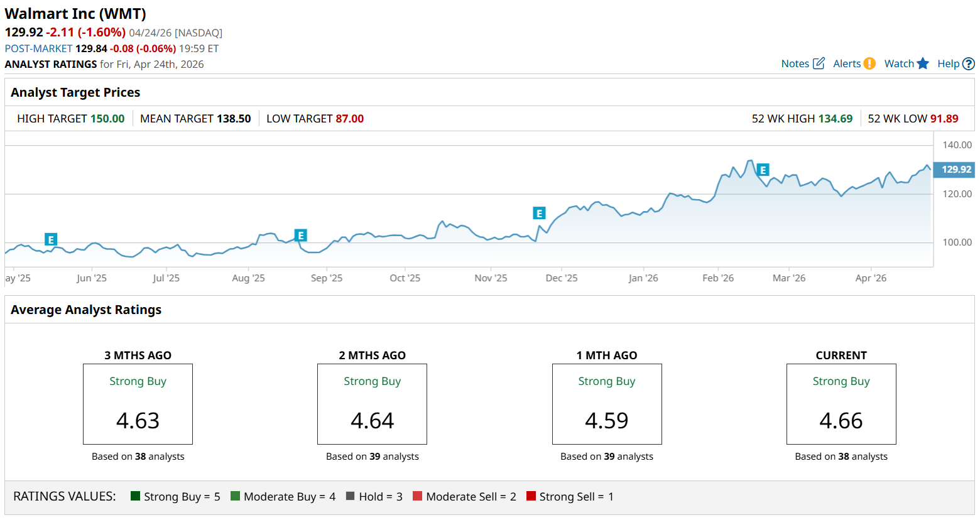Click the Help question mark icon
The width and height of the screenshot is (980, 520).
pos(969,63)
